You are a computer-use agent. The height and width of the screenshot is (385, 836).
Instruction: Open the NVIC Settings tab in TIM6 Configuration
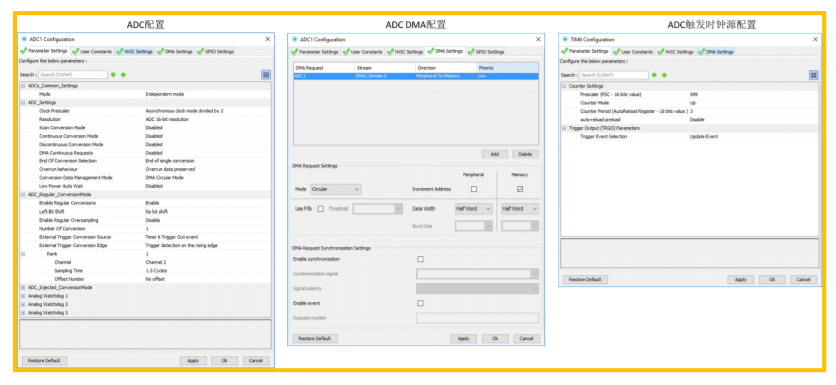point(676,52)
